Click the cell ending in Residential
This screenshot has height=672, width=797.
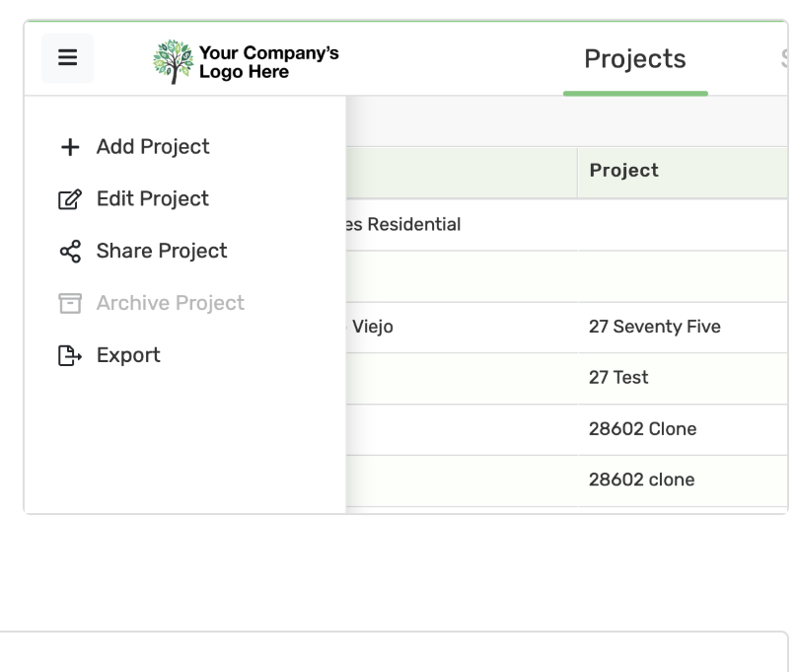[x=462, y=225]
